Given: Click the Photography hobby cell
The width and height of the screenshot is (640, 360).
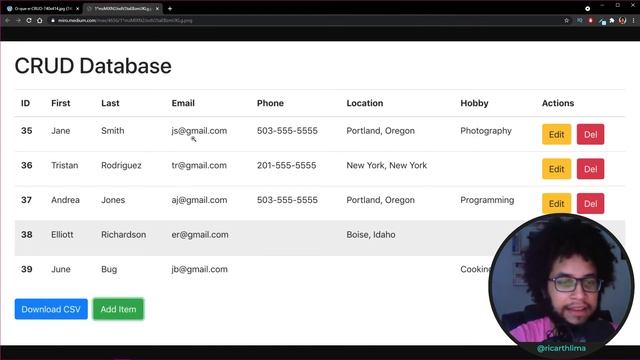Looking at the screenshot, I should (x=486, y=131).
